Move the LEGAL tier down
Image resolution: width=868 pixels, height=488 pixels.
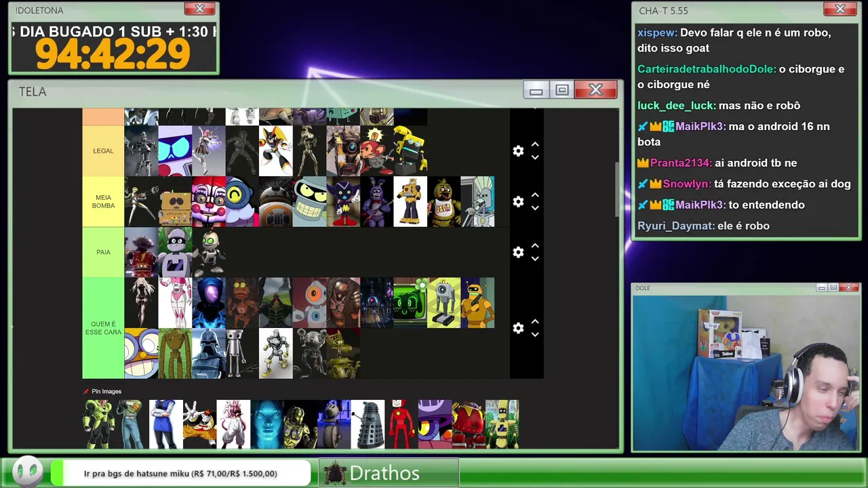tap(535, 157)
